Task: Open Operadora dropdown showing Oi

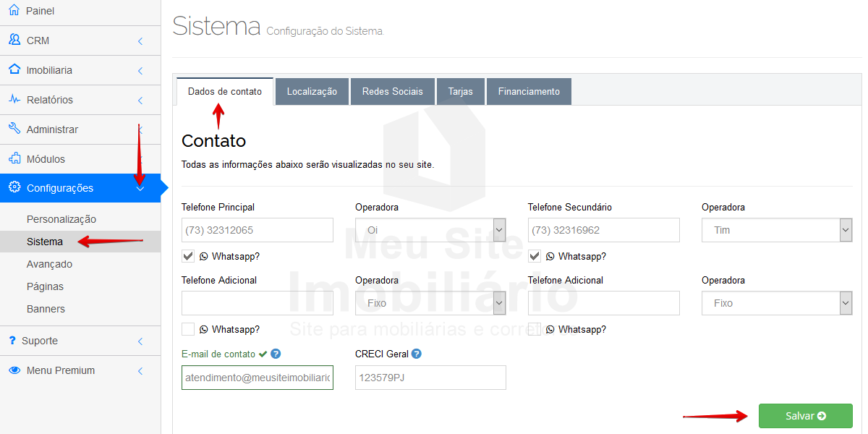Action: point(430,230)
